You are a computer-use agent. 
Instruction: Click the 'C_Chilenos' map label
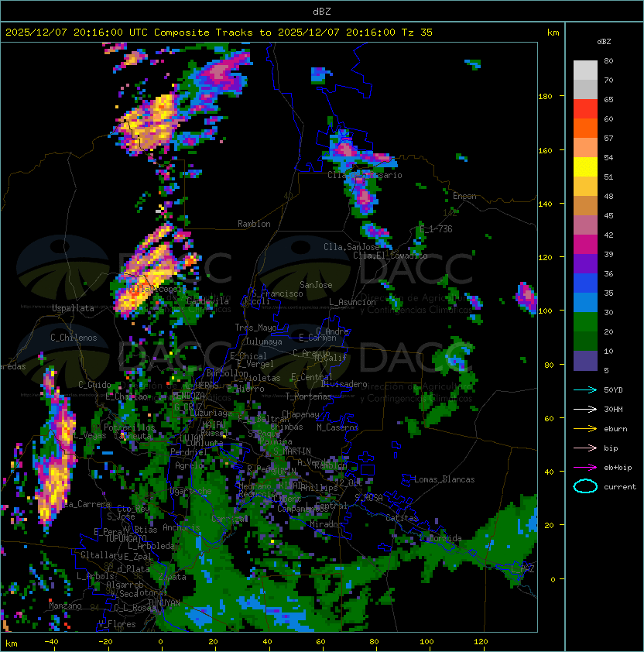(x=74, y=338)
